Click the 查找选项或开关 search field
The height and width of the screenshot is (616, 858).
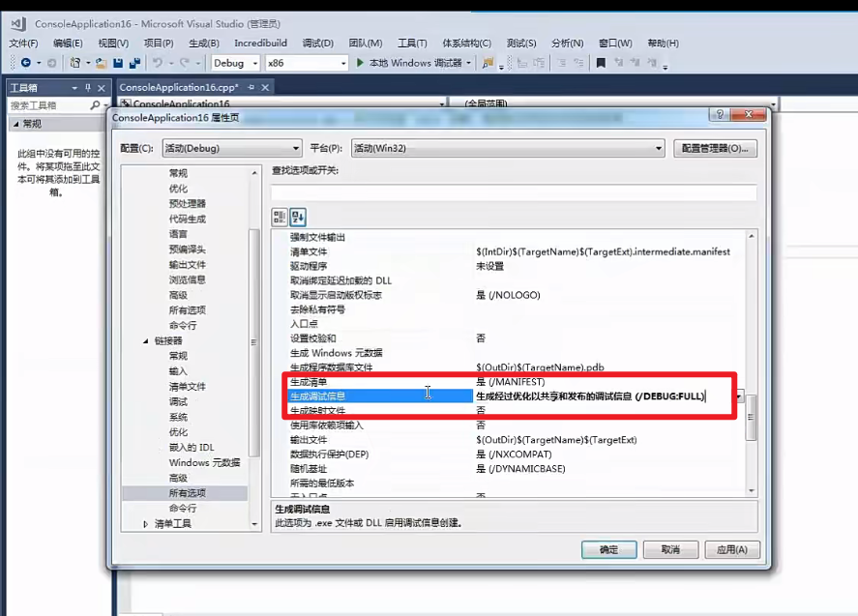click(x=514, y=192)
